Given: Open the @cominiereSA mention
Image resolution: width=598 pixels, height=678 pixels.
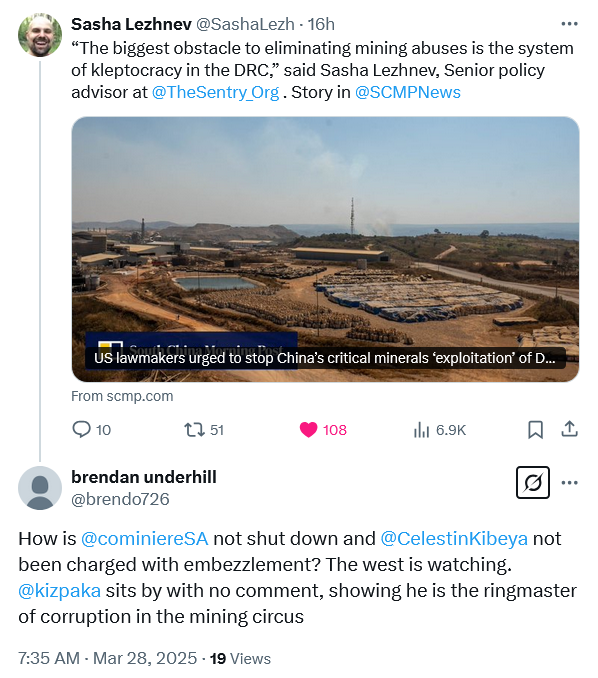Looking at the screenshot, I should click(144, 539).
